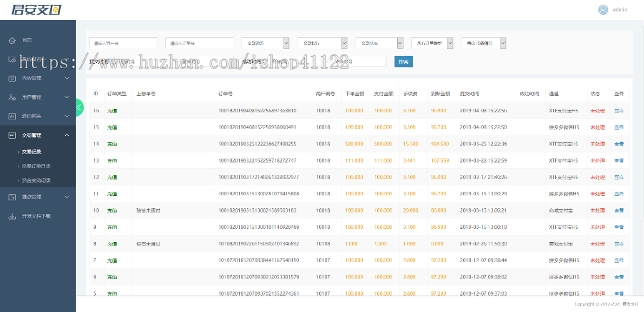Click the red 未处理 status in row 16
Screen dimensions: 644x312
click(597, 111)
